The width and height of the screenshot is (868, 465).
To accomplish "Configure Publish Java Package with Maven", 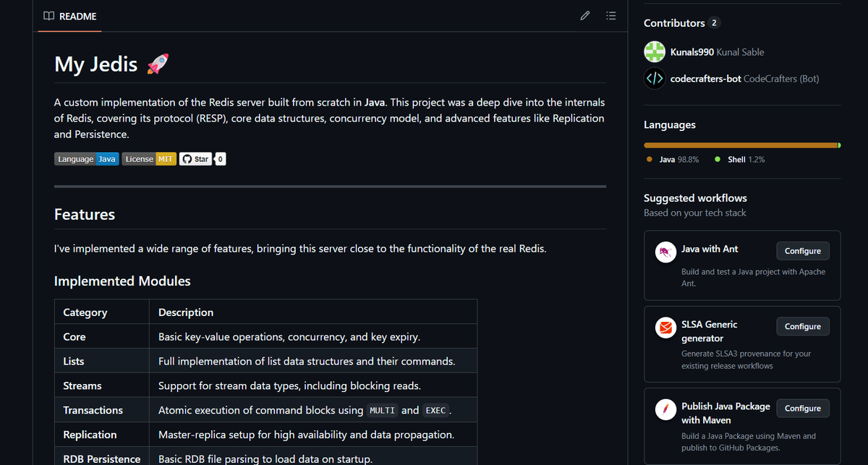I will [x=802, y=409].
